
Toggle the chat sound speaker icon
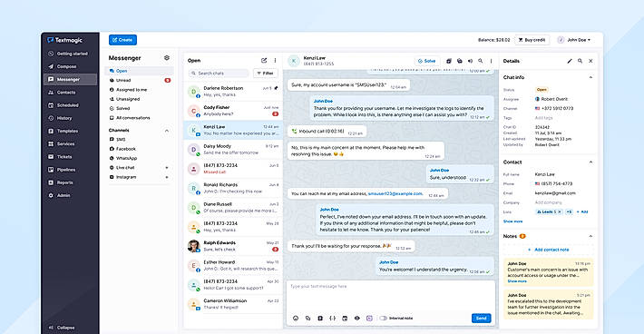[470, 61]
